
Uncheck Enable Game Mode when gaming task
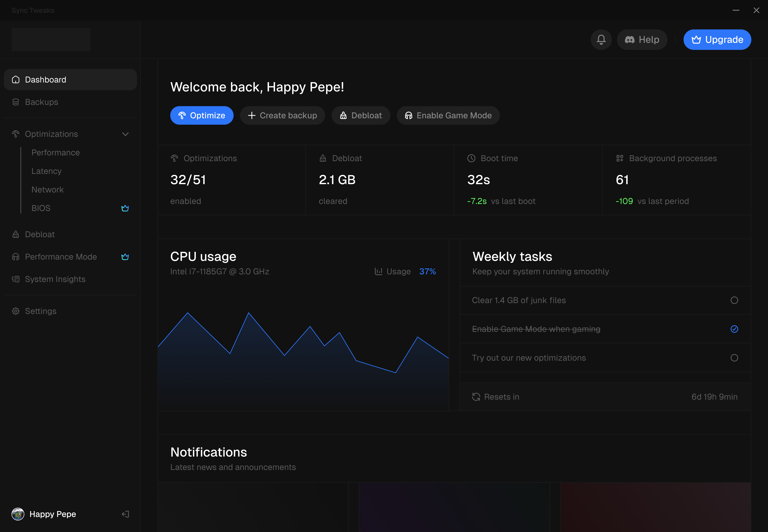[734, 329]
